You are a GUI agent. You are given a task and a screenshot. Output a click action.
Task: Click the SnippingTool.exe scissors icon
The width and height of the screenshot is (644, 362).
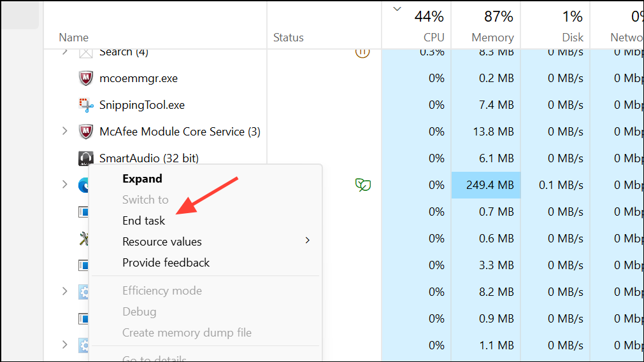coord(86,105)
